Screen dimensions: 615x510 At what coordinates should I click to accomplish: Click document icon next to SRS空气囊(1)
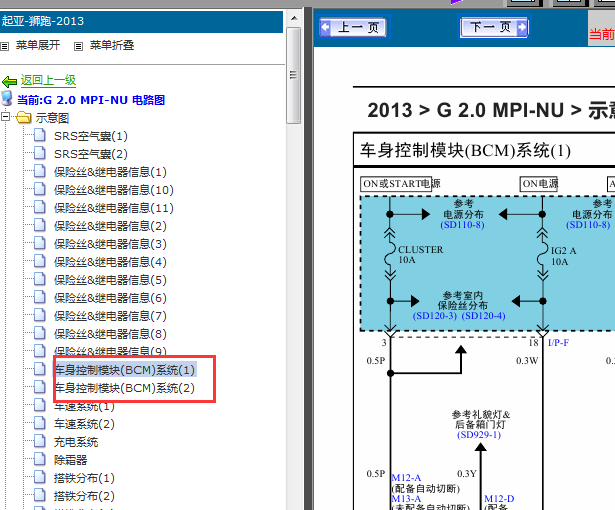40,135
